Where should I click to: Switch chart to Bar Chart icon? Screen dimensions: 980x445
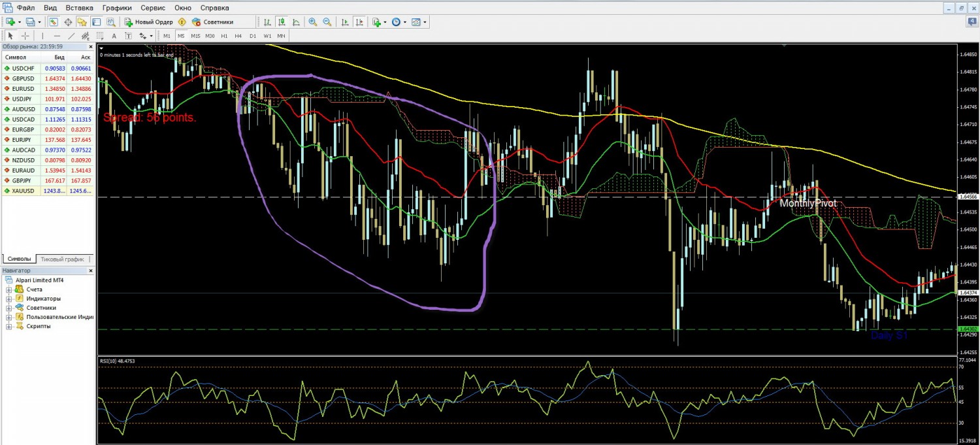[x=267, y=22]
